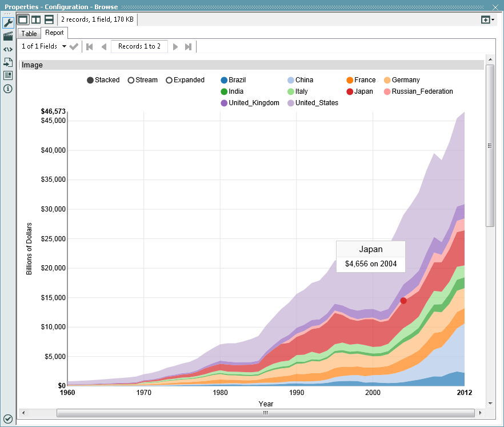Image resolution: width=504 pixels, height=427 pixels.
Task: Expand the '1 of 1 Fields' dropdown
Action: (64, 46)
